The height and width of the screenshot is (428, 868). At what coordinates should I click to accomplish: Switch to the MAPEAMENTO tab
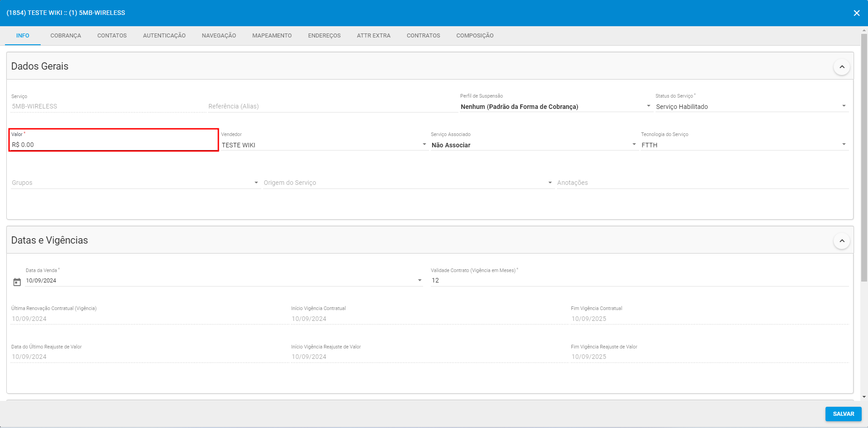click(x=272, y=36)
